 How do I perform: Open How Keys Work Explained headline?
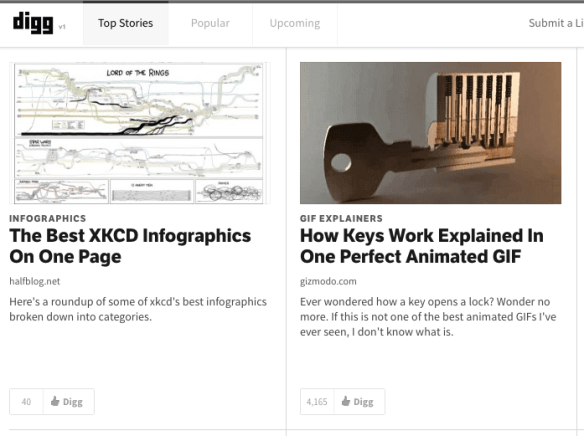pos(422,246)
